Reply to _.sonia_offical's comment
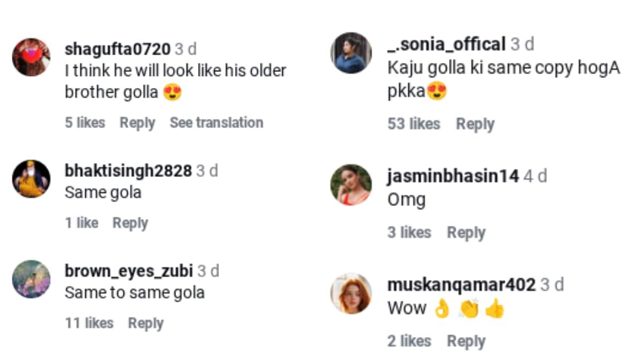 pyautogui.click(x=474, y=124)
